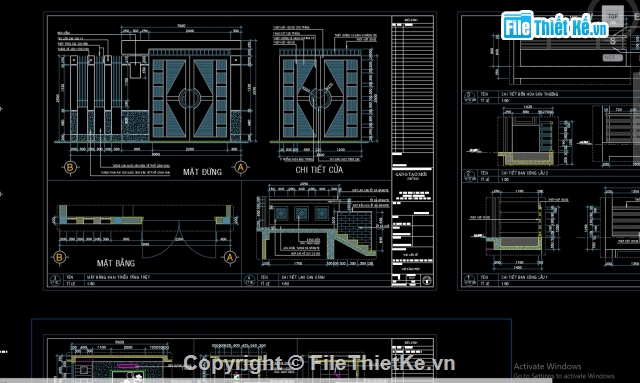Viewport: 640px width, 383px height.
Task: Select the door swing arc in floor plan
Action: click(178, 241)
